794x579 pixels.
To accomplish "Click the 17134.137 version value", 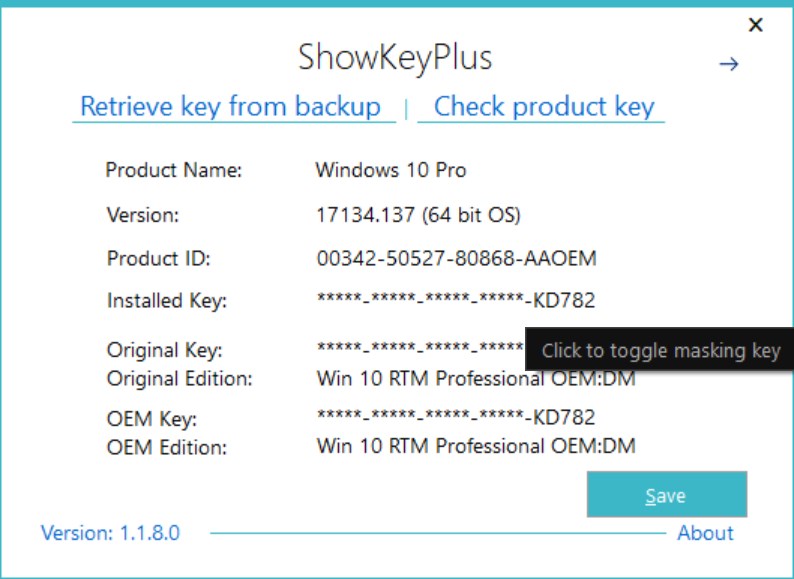I will pyautogui.click(x=365, y=215).
